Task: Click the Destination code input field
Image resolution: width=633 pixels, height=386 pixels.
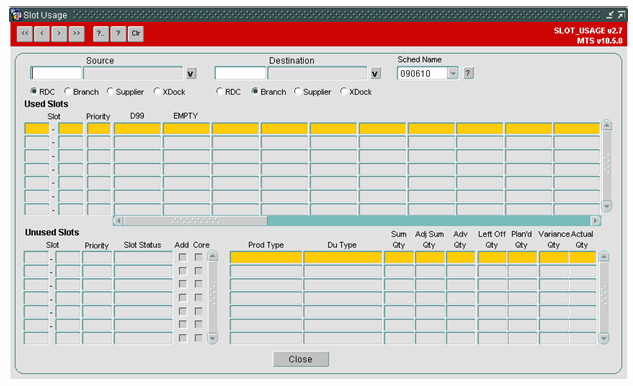Action: pyautogui.click(x=241, y=73)
